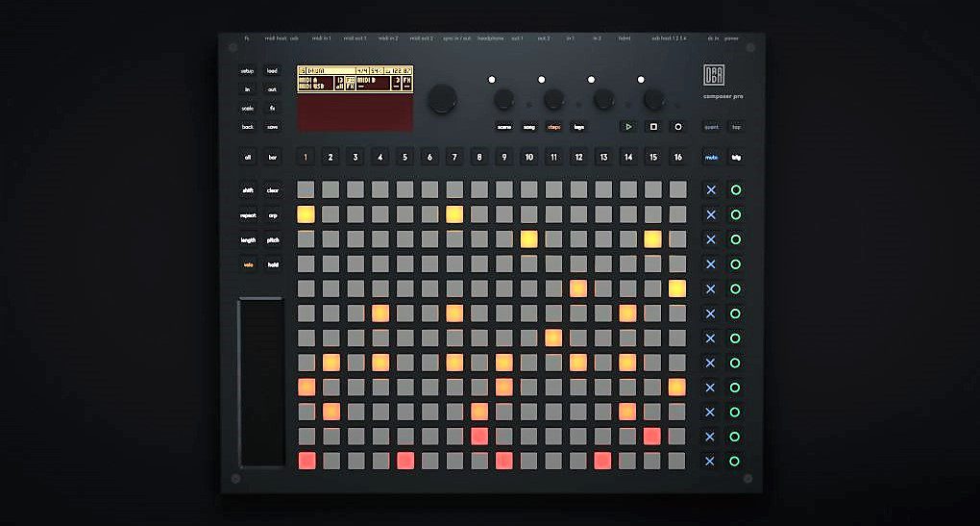Start playback with the play triangle button
The image size is (980, 526).
(x=628, y=127)
